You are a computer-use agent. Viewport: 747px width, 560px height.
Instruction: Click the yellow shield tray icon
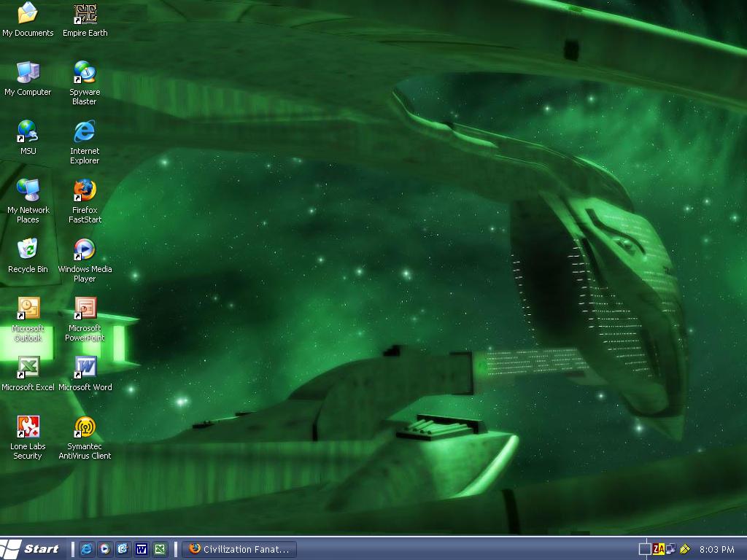pyautogui.click(x=685, y=549)
